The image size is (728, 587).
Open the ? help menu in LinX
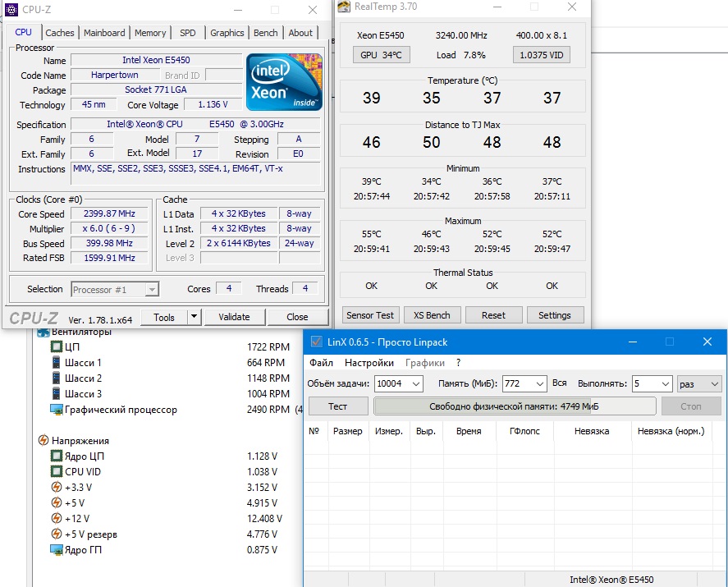coord(458,363)
